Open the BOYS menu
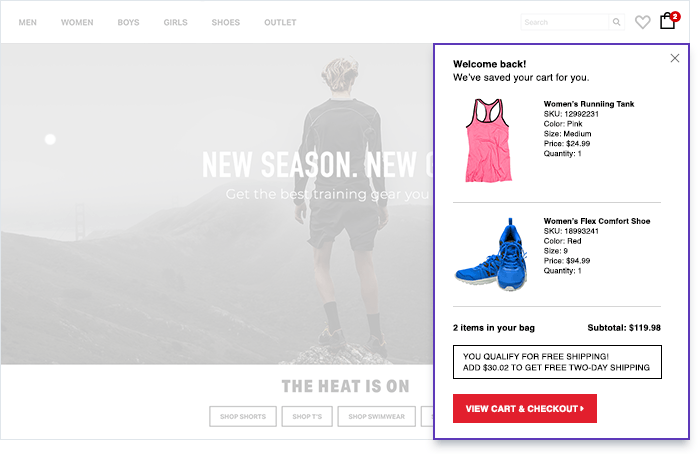Screen dimensions: 700x454 (x=129, y=22)
